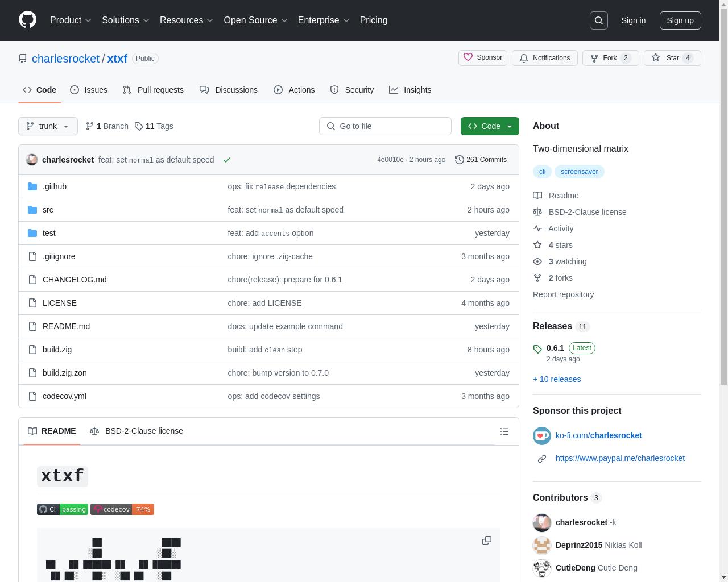Open commit 4e0010e
The width and height of the screenshot is (728, 582).
(x=390, y=160)
